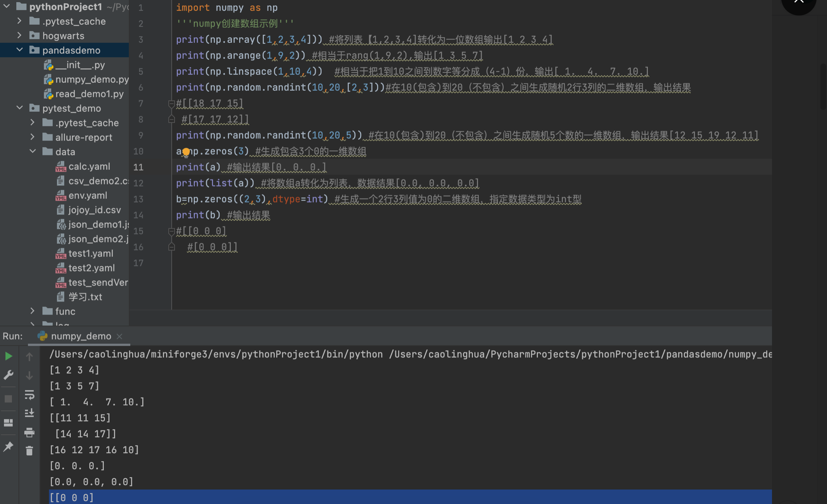
Task: Select the highlighted [[0 0 0] console line
Action: [x=71, y=497]
